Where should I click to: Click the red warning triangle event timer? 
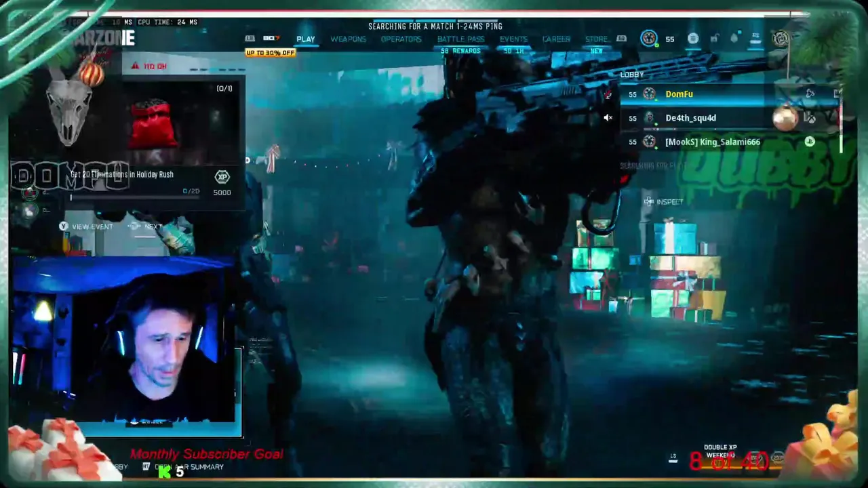click(x=135, y=66)
